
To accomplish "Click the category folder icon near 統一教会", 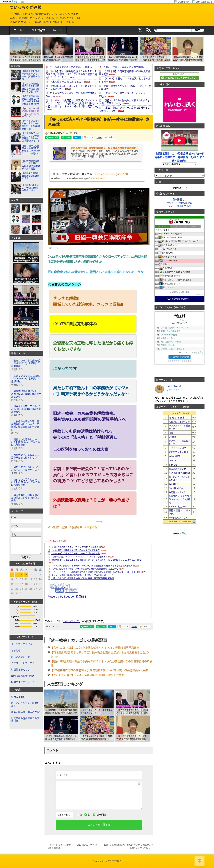I will click(67, 133).
